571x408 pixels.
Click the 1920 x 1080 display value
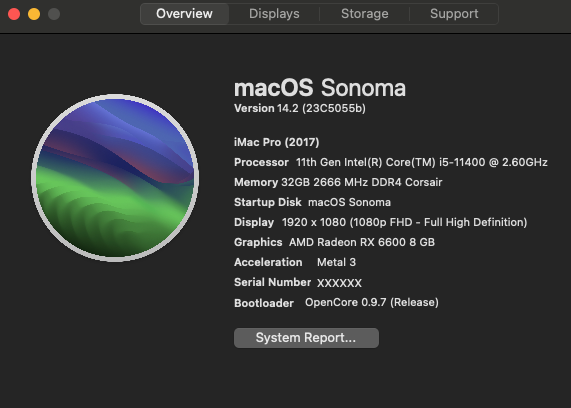pyautogui.click(x=404, y=222)
